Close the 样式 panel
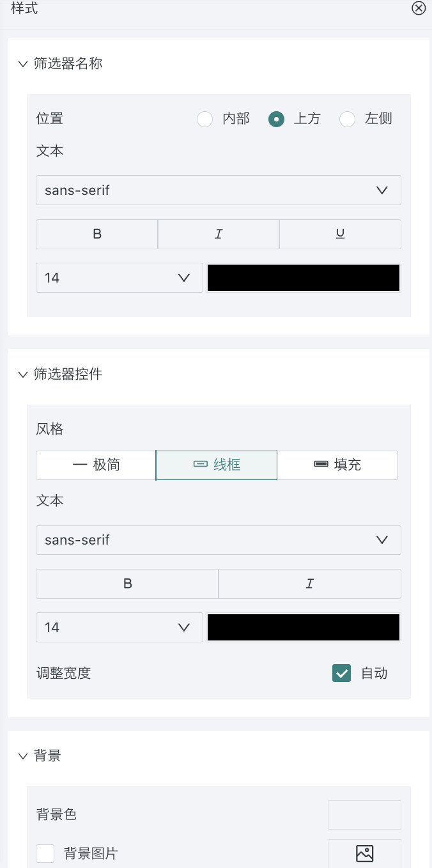Image resolution: width=432 pixels, height=868 pixels. pos(419,8)
